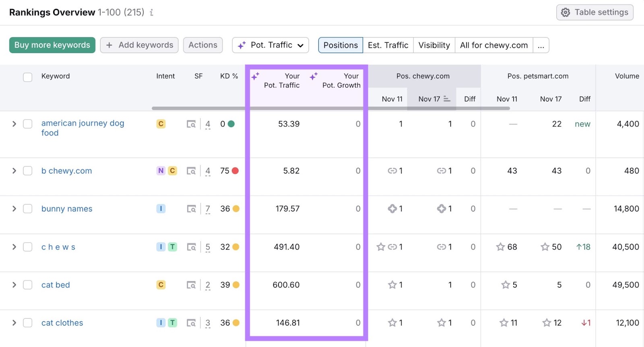The height and width of the screenshot is (347, 644).
Task: Open the SERP features icon for c h e w s
Action: coord(191,247)
